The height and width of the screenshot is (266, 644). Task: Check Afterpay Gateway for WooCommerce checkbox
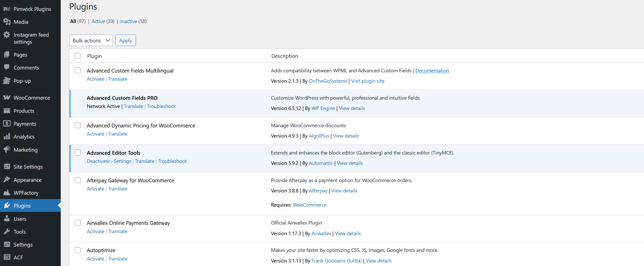[78, 180]
